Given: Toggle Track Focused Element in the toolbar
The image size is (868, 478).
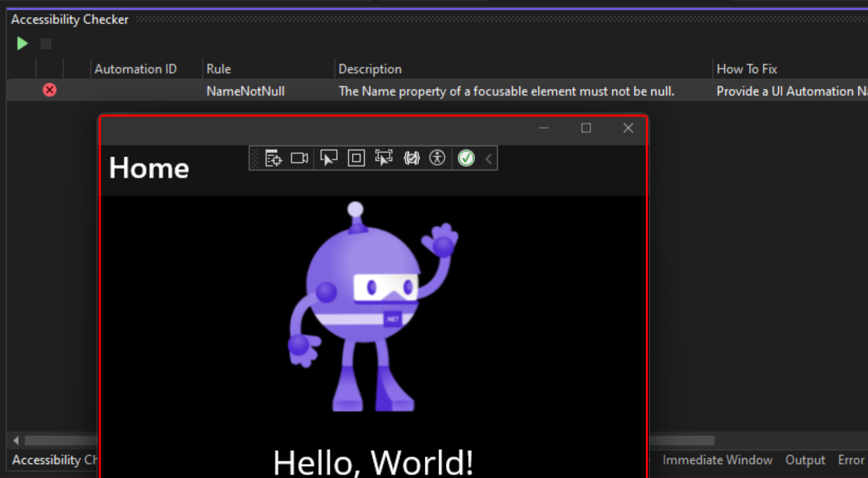Looking at the screenshot, I should tap(384, 158).
